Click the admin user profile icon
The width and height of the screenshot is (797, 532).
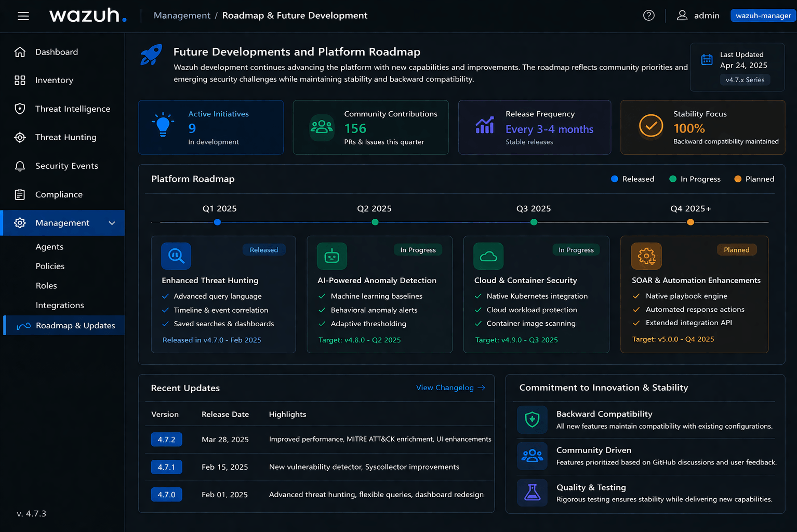pos(682,16)
